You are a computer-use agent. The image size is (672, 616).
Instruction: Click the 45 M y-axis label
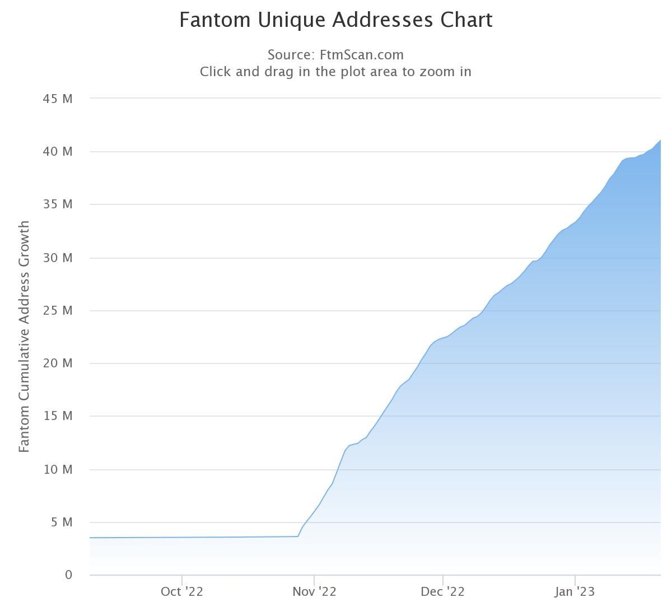click(58, 99)
